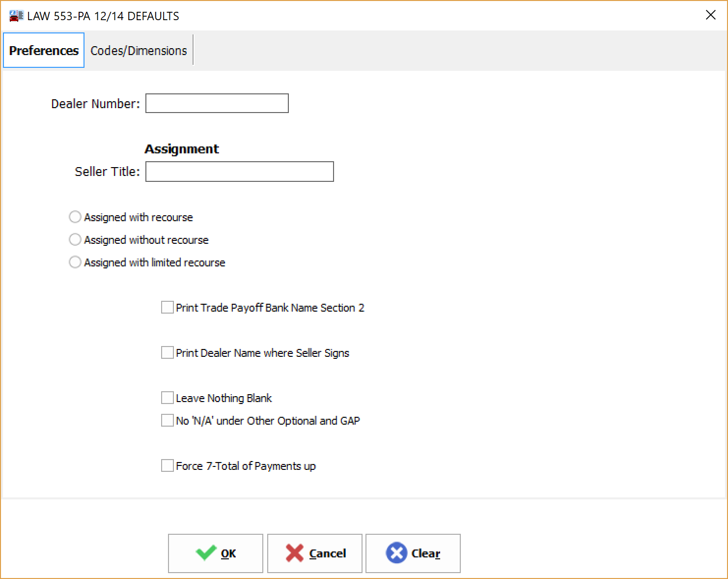Close the LAW 553-PA Defaults dialog
728x579 pixels.
[711, 15]
